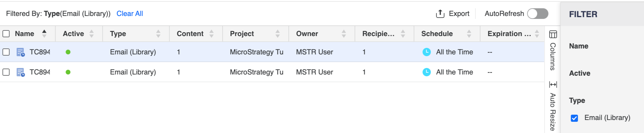Click first row green active status dot
The image size is (644, 133).
click(68, 52)
